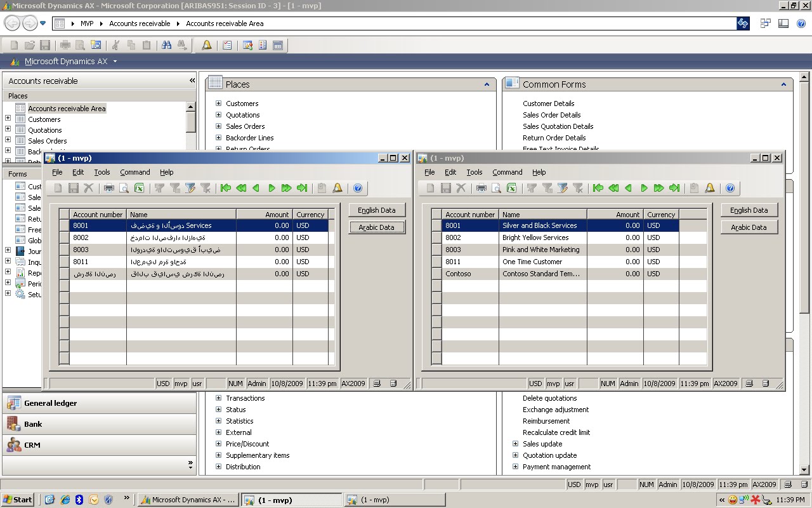Go to last record in Arabic-names window
This screenshot has height=508, width=812.
click(302, 188)
